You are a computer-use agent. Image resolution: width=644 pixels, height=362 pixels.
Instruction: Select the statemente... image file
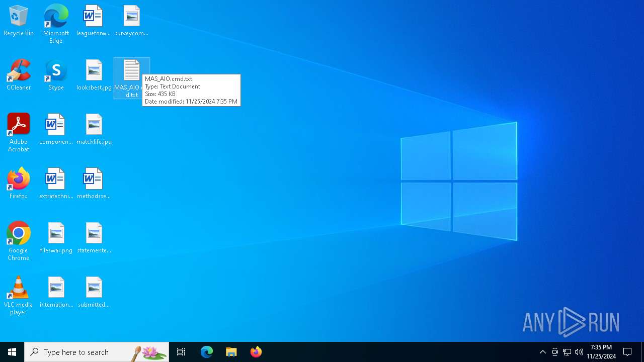(x=94, y=238)
